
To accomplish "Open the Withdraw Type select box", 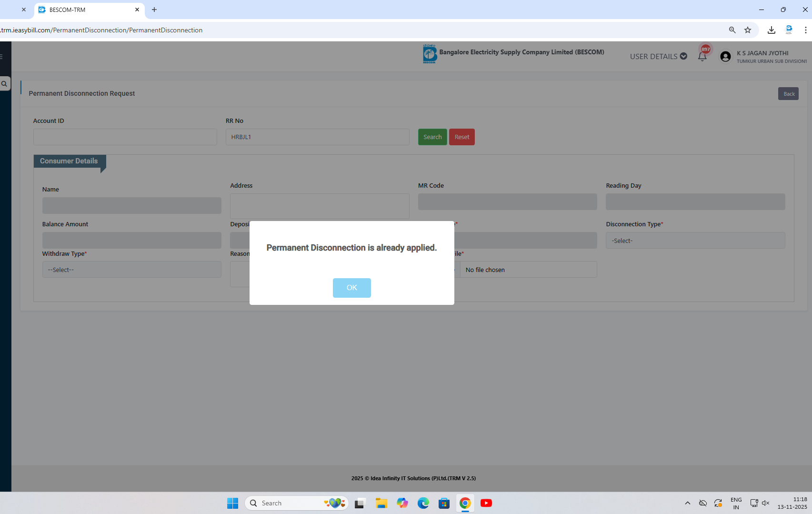I will tap(131, 270).
